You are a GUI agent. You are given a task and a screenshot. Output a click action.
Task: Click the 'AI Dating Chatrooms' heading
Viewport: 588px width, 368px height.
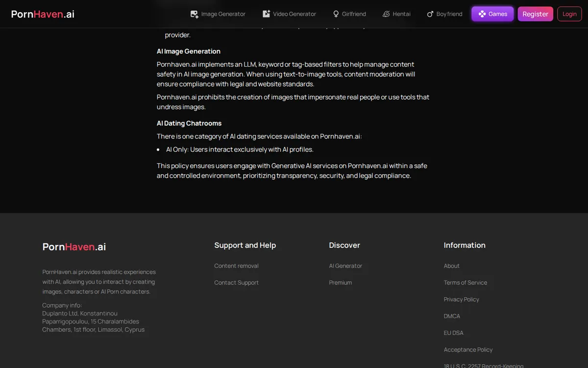click(x=189, y=123)
